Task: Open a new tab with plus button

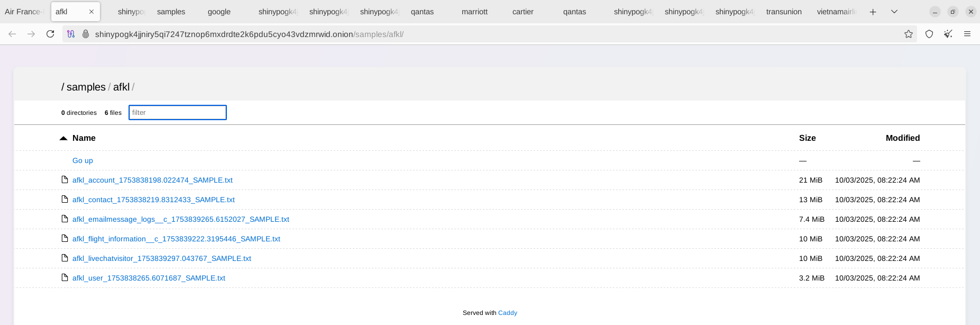Action: tap(873, 12)
